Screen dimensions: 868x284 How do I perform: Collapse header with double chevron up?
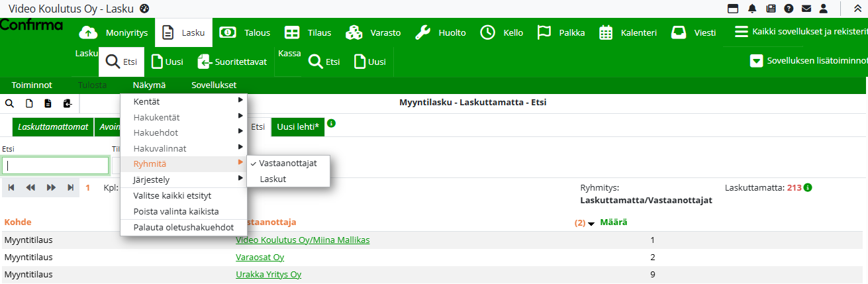[857, 9]
